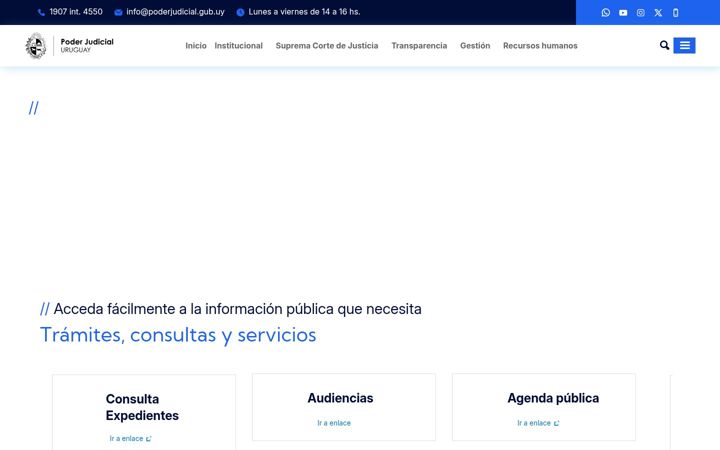The height and width of the screenshot is (450, 720).
Task: Click the 1907 int. 4550 phone number
Action: coord(76,12)
